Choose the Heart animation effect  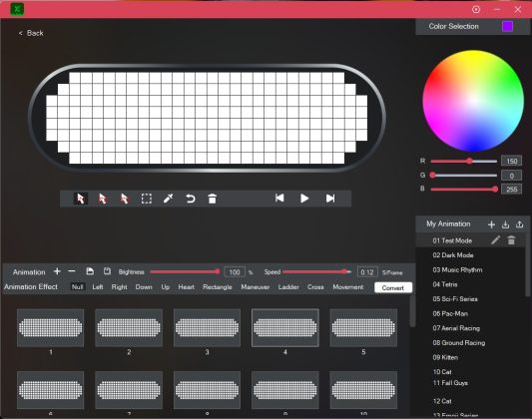pyautogui.click(x=187, y=286)
